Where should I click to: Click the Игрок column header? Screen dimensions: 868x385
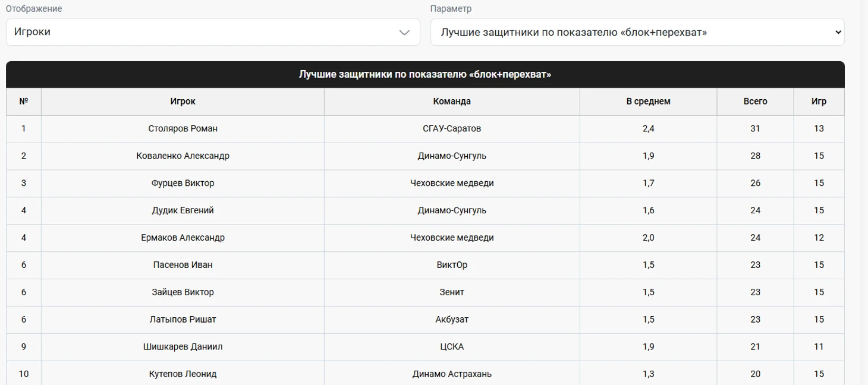pyautogui.click(x=183, y=102)
